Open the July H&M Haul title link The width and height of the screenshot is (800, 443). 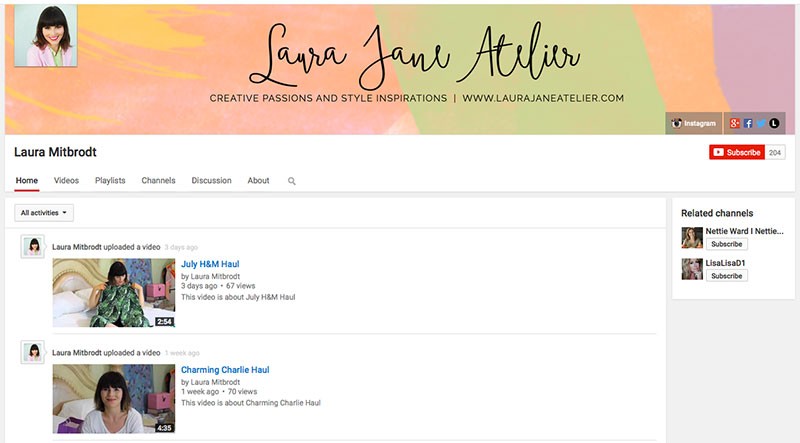[x=210, y=264]
